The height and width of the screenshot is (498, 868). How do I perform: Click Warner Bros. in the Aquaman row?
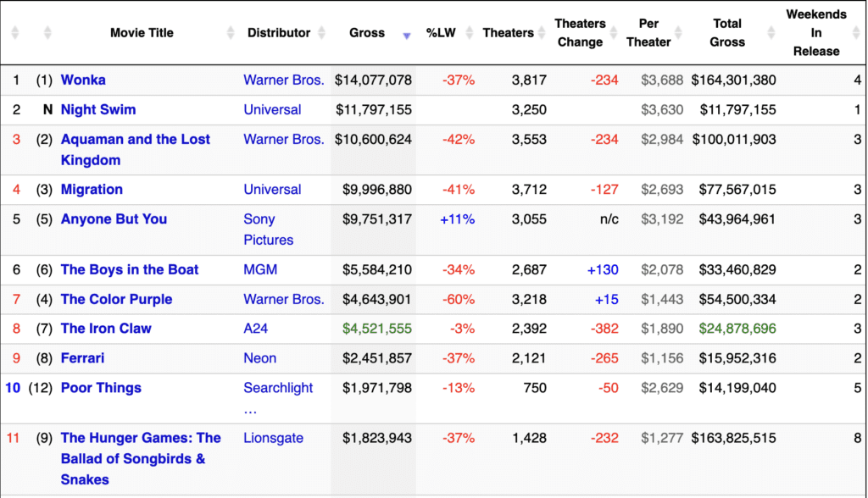click(283, 140)
